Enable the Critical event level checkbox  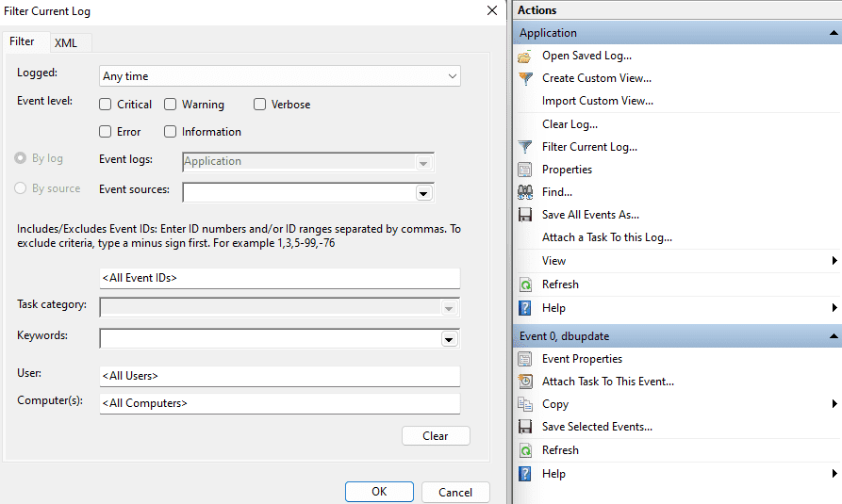pos(106,105)
